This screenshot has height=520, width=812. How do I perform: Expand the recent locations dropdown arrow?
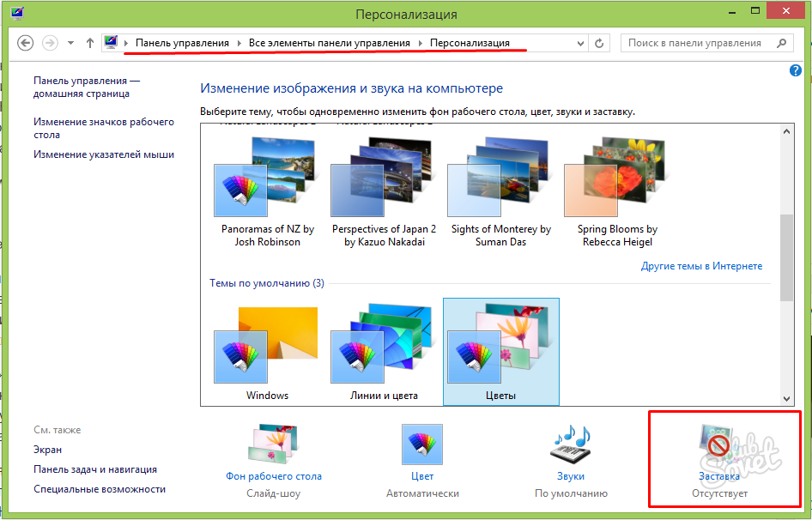[70, 43]
